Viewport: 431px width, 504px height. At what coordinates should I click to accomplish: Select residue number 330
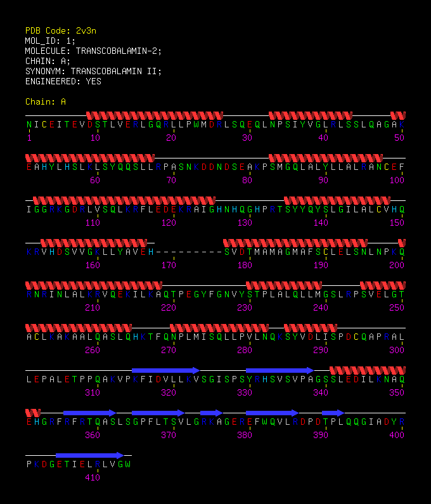245,392
